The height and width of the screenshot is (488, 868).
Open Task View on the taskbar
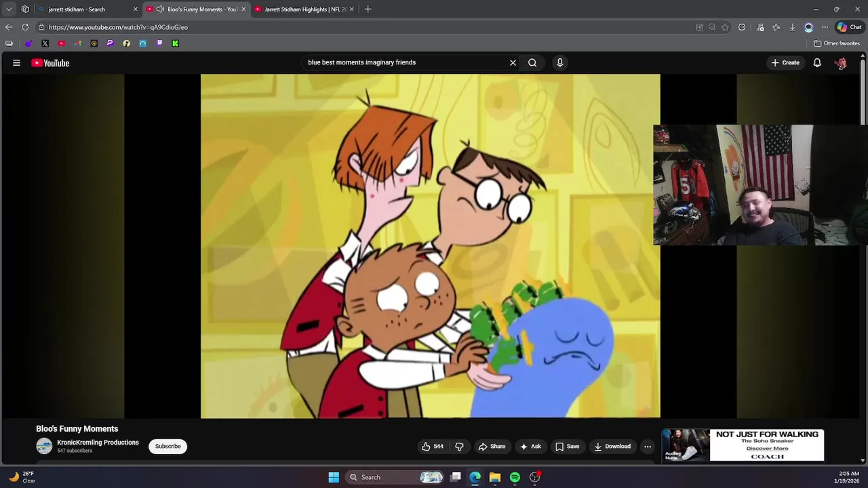pyautogui.click(x=456, y=477)
